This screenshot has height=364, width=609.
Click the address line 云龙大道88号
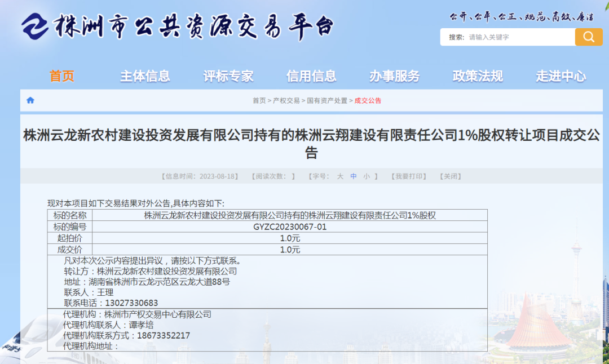pyautogui.click(x=147, y=282)
